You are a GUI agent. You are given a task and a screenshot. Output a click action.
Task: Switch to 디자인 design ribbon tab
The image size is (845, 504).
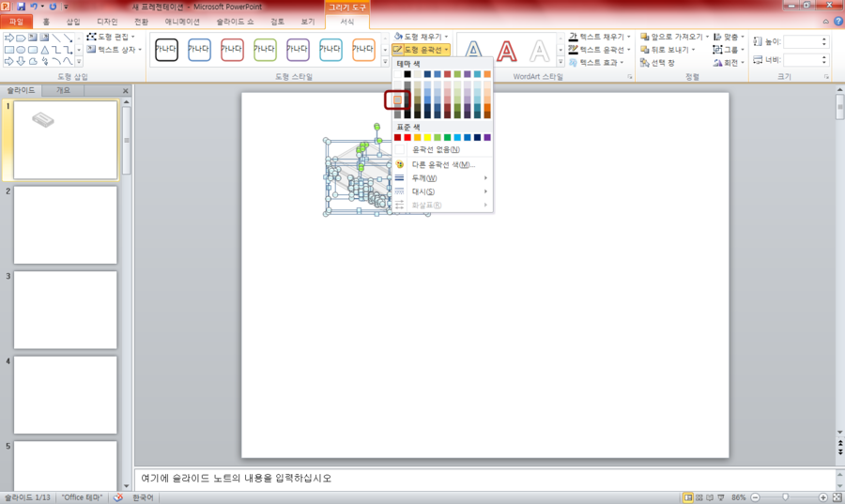pyautogui.click(x=107, y=22)
